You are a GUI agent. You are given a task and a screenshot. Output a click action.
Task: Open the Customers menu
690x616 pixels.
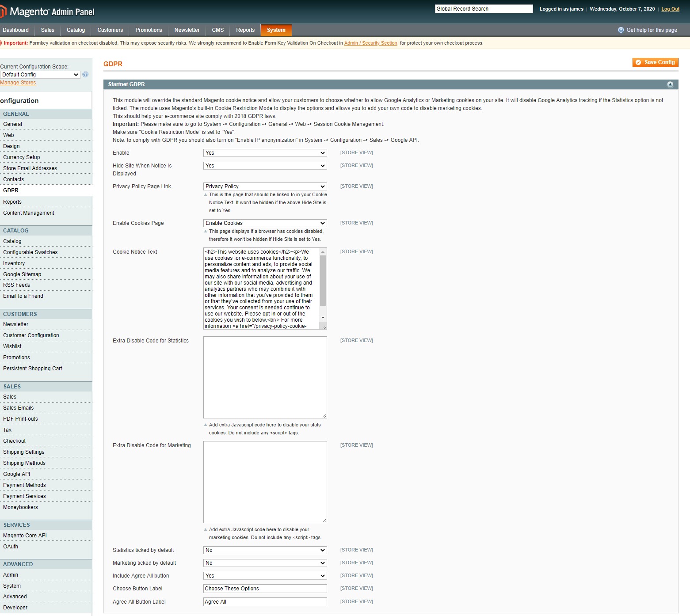(110, 30)
